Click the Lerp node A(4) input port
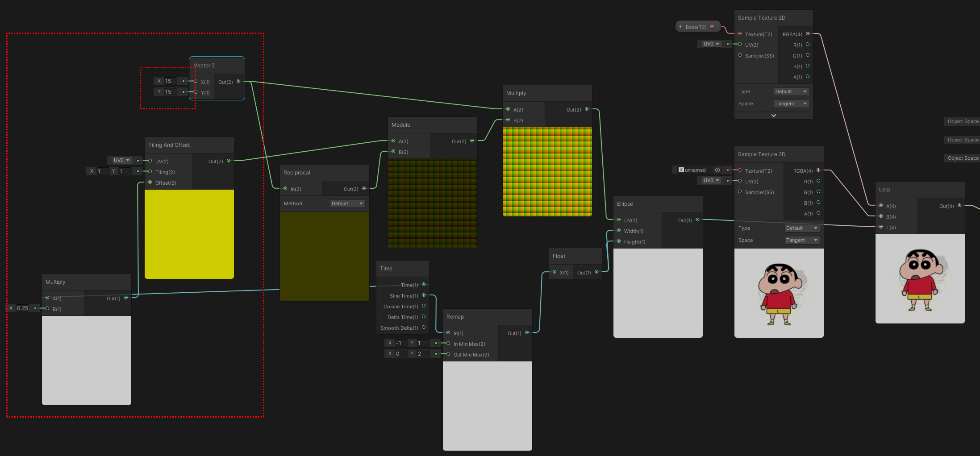The image size is (980, 456). tap(881, 205)
